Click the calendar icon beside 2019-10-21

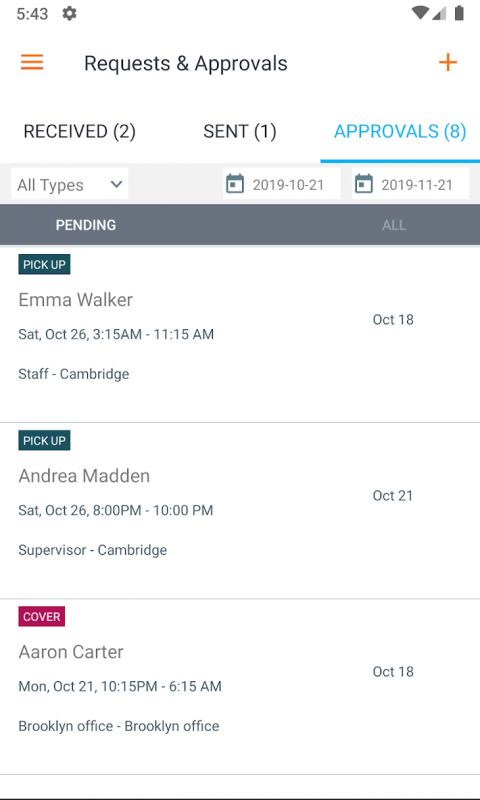235,184
